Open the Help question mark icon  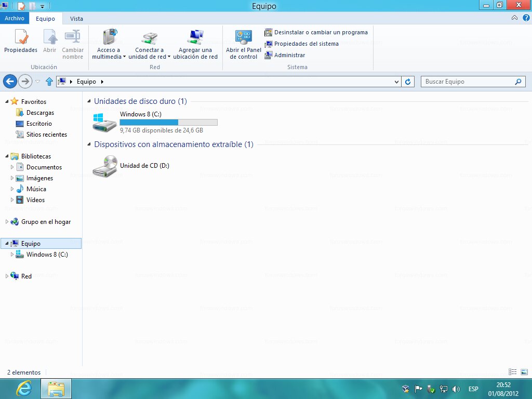[526, 18]
